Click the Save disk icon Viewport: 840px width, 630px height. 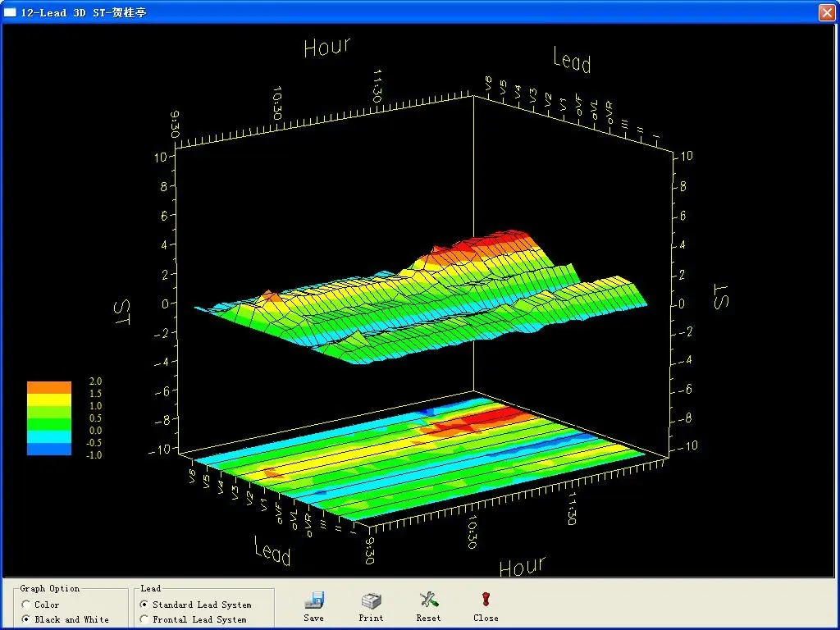(314, 601)
